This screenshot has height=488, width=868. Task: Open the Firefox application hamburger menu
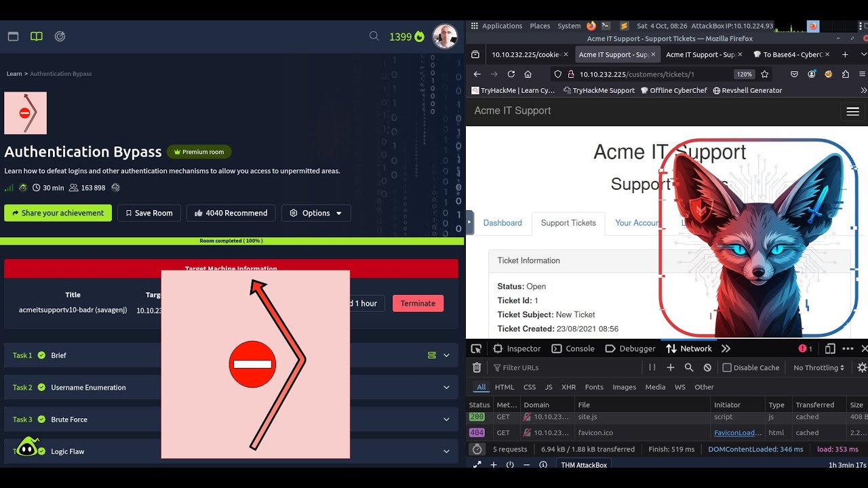863,74
